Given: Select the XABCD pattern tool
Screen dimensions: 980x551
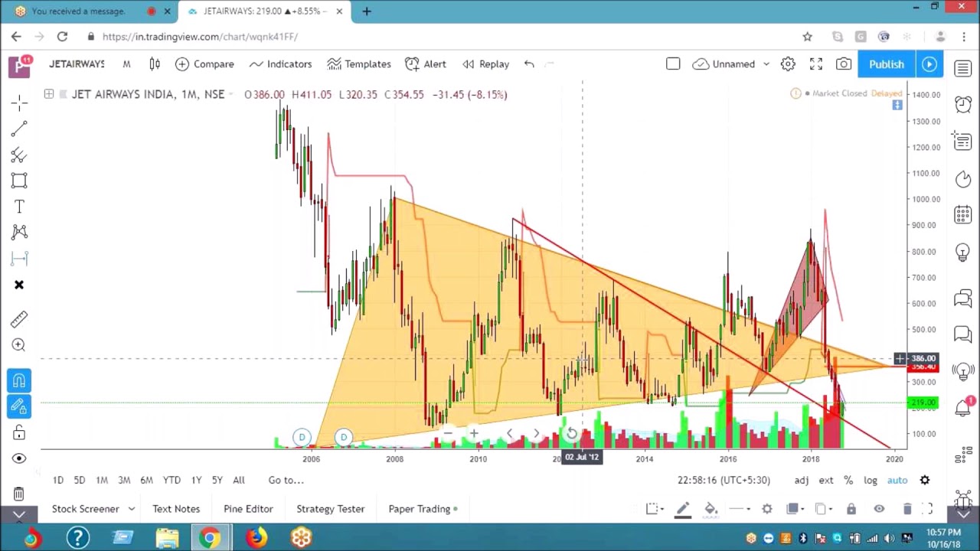Looking at the screenshot, I should tap(19, 232).
